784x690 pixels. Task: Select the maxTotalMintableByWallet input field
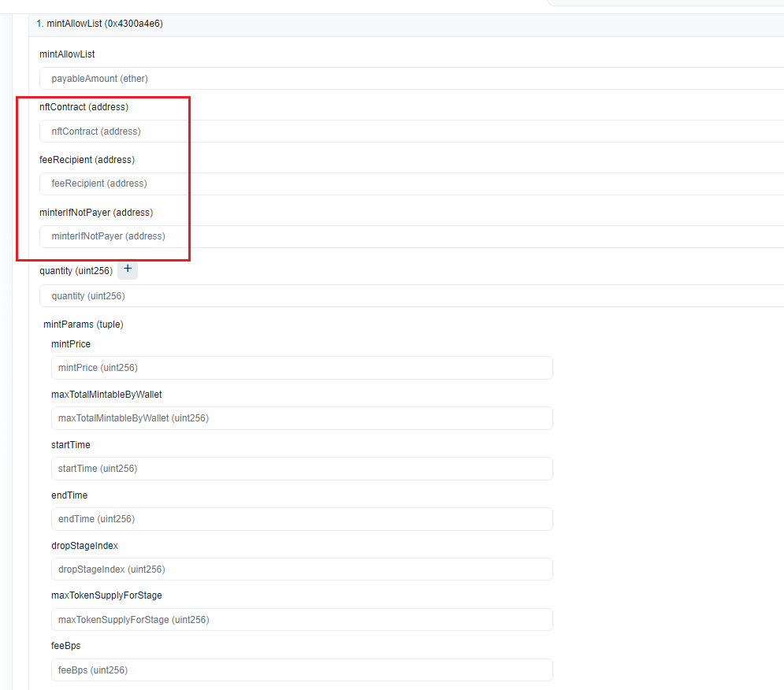(301, 418)
